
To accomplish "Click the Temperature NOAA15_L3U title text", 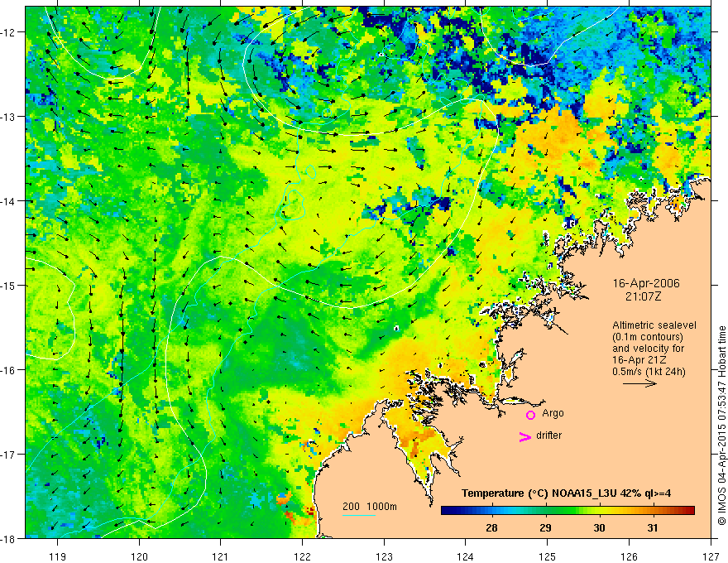I will (566, 493).
